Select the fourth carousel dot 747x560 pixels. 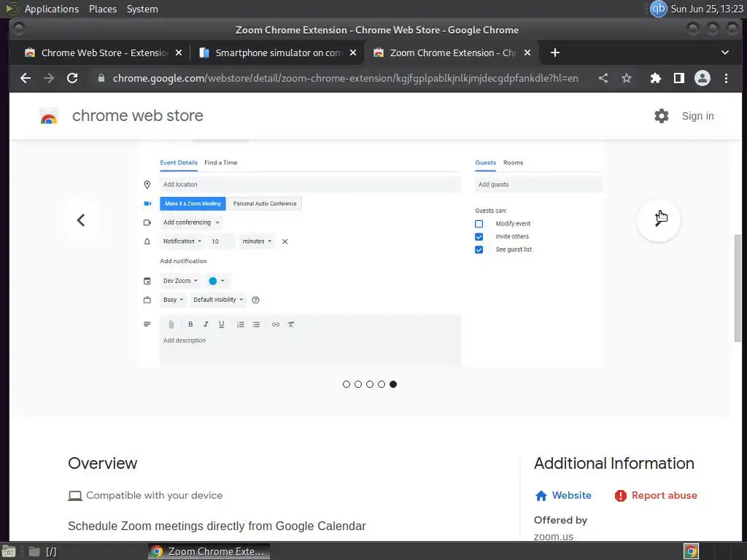[382, 384]
